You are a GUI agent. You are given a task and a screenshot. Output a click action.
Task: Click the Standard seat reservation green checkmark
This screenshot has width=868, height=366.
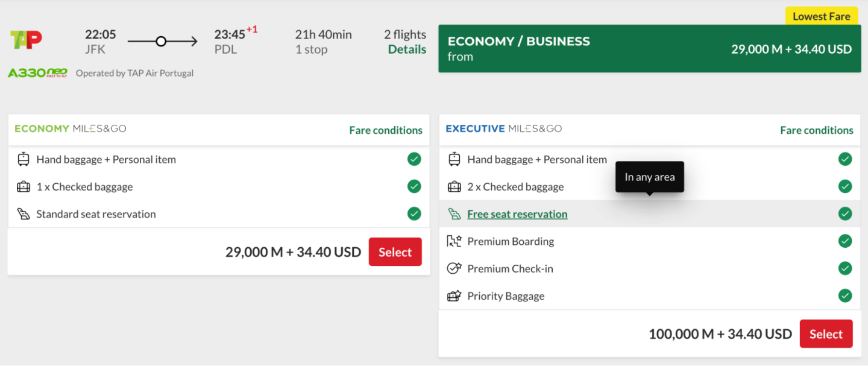click(x=414, y=213)
